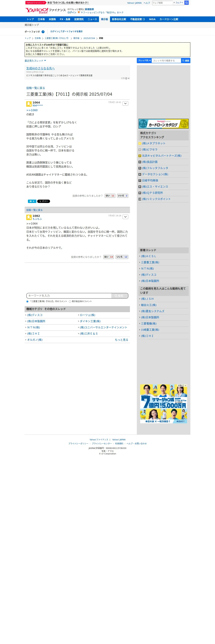The width and height of the screenshot is (215, 644).
Task: Open the ニュース navigation tab
Action: coord(92,19)
